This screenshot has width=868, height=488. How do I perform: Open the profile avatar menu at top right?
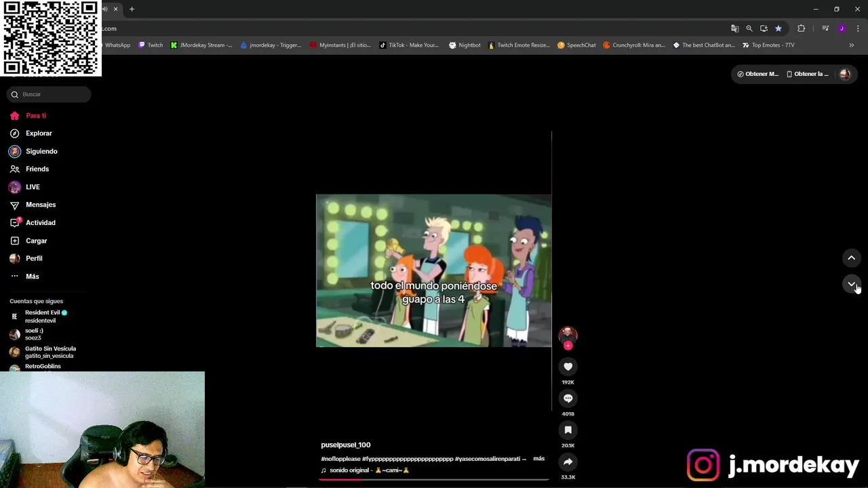845,74
